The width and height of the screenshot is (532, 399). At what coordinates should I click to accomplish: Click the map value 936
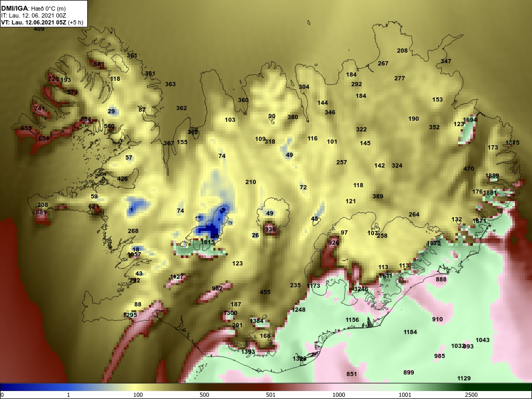pos(270,229)
